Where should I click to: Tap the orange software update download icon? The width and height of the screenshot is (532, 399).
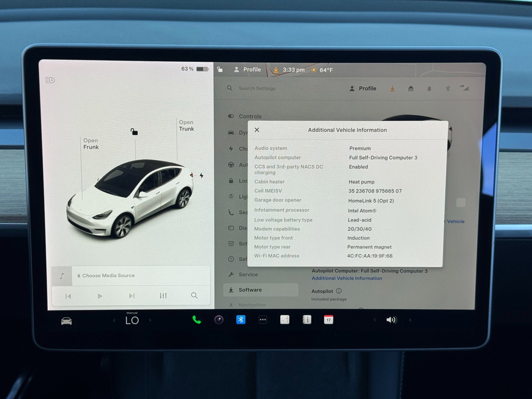[x=392, y=88]
